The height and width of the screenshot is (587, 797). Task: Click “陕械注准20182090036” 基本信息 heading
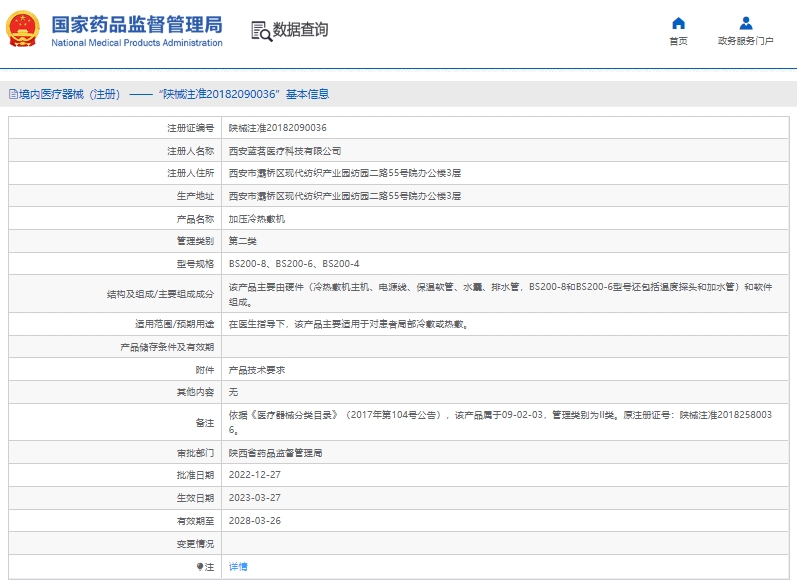point(244,94)
